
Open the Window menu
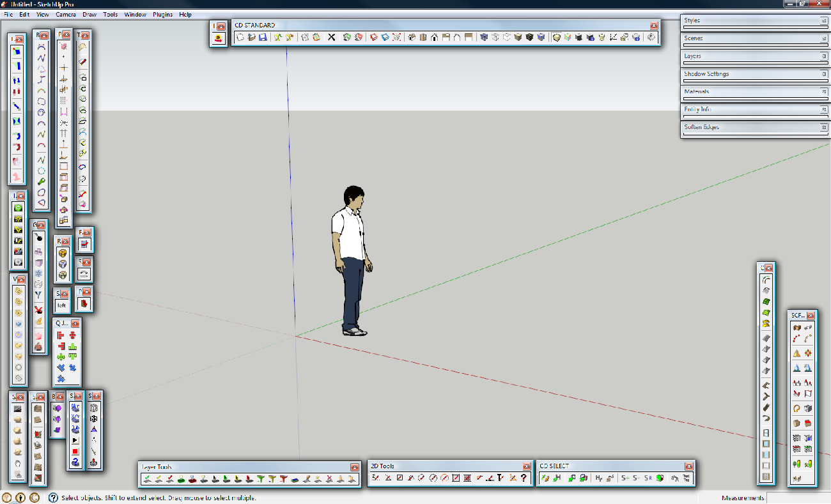coord(135,14)
